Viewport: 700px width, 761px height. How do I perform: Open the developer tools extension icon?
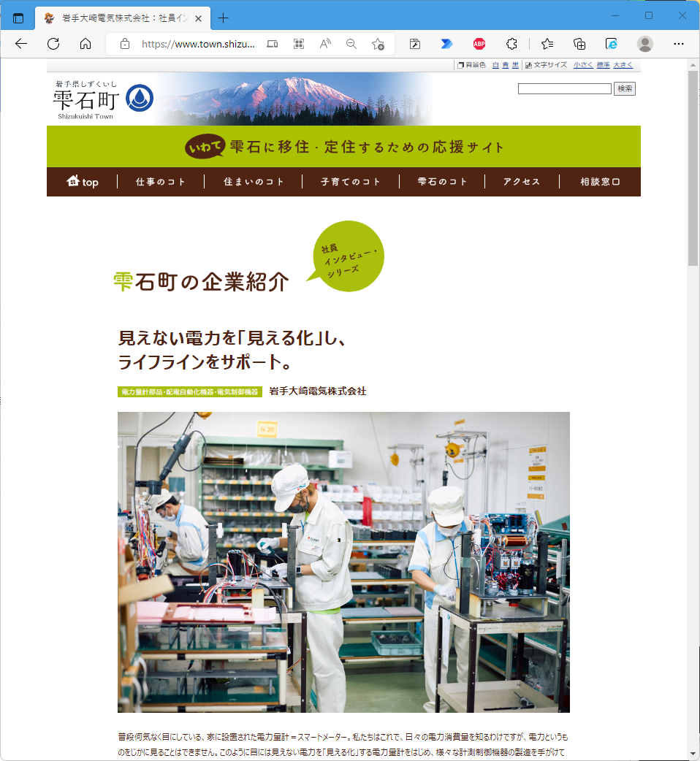(x=415, y=44)
